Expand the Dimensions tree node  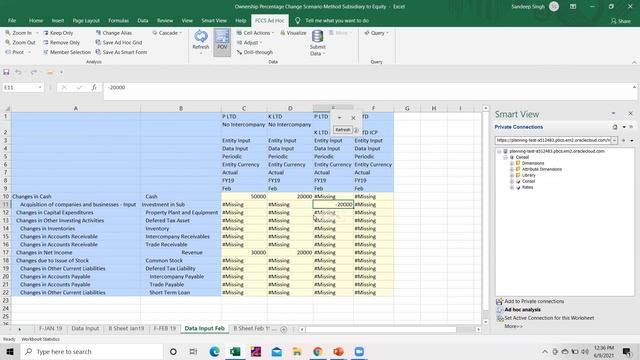click(x=512, y=163)
